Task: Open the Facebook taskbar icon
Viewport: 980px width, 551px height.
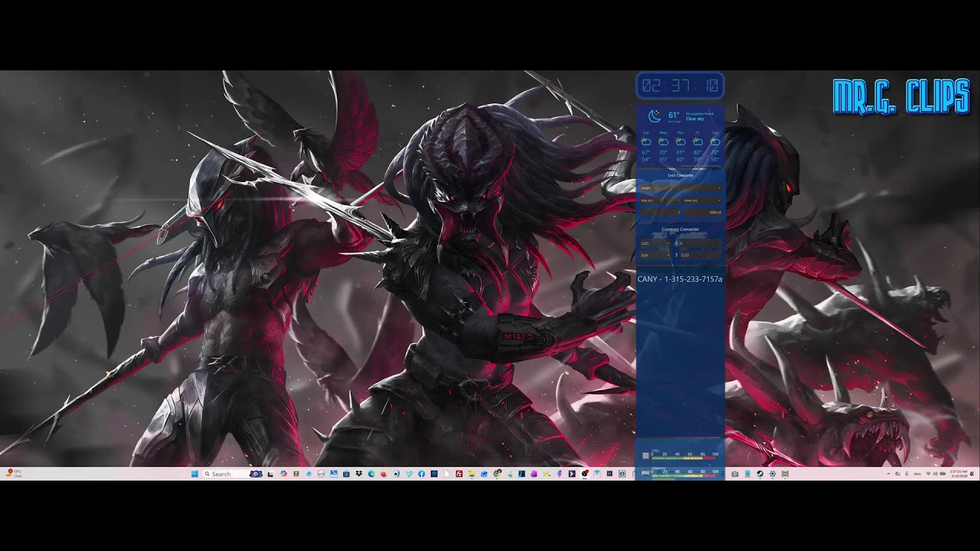Action: 421,474
